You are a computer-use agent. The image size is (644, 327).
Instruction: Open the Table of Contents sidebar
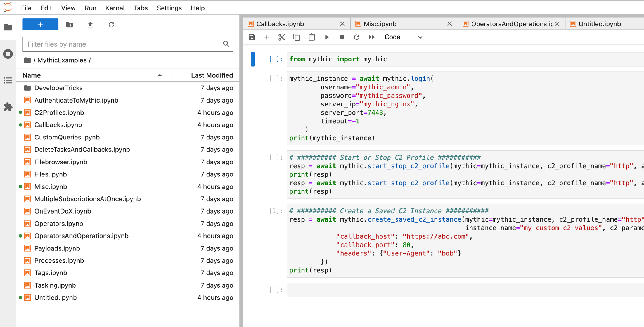click(8, 80)
